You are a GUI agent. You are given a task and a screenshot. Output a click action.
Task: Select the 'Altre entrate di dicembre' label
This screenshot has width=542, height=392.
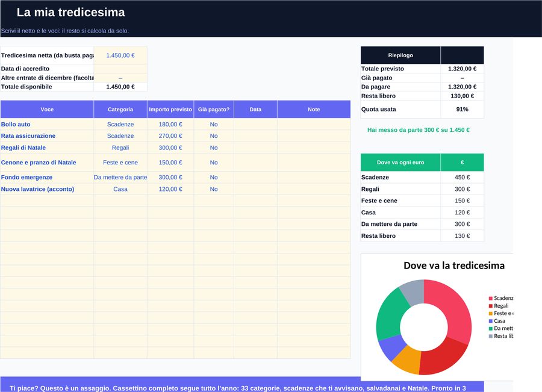tap(48, 78)
